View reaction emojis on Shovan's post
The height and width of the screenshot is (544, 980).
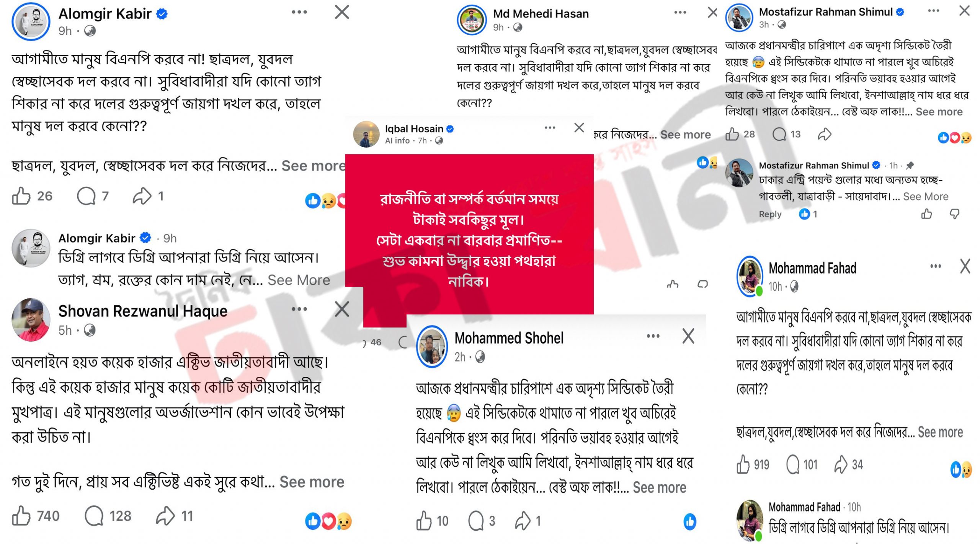pyautogui.click(x=328, y=521)
